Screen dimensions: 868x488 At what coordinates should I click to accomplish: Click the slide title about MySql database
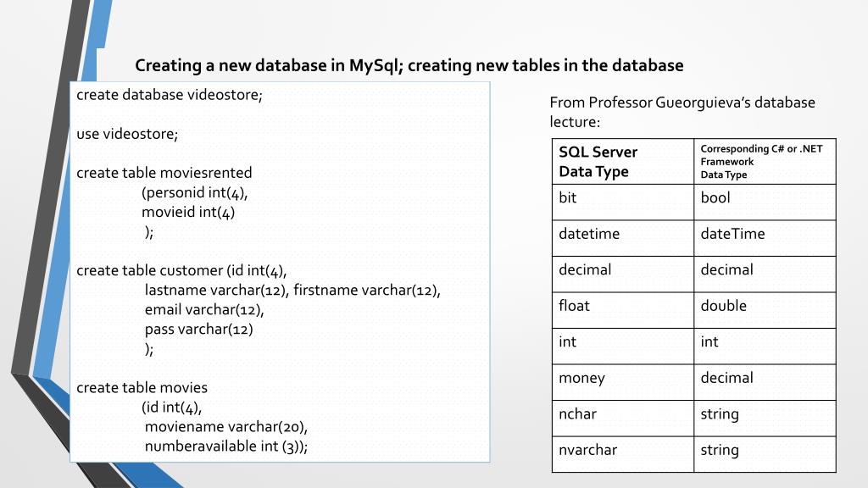[x=409, y=65]
